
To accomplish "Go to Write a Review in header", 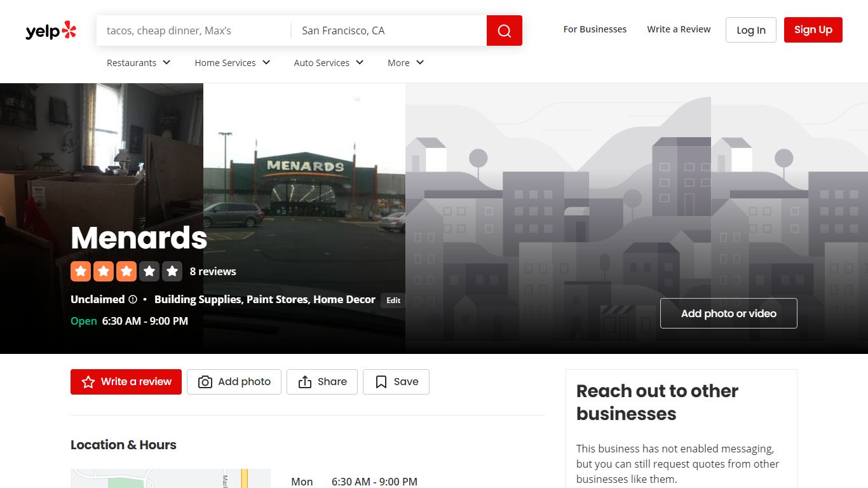I will [x=679, y=29].
